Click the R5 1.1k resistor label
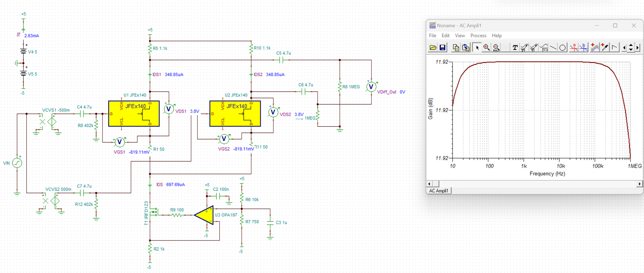Image resolution: width=644 pixels, height=273 pixels. 160,48
